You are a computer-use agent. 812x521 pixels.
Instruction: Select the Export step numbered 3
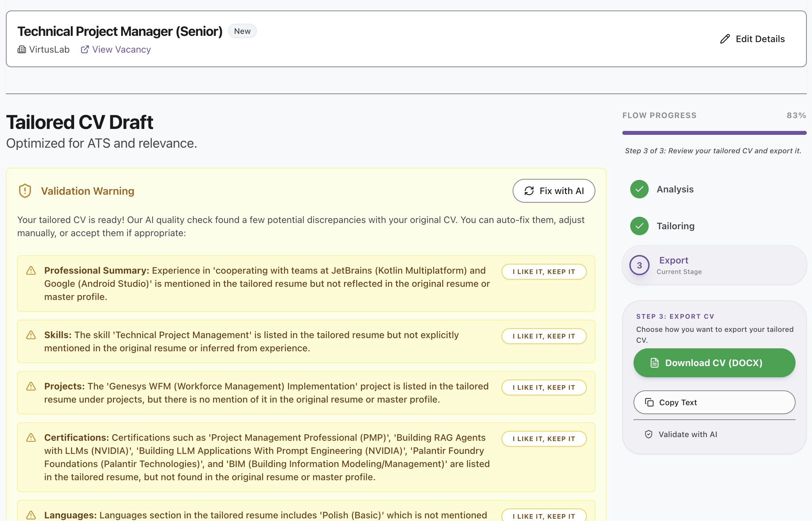click(639, 265)
